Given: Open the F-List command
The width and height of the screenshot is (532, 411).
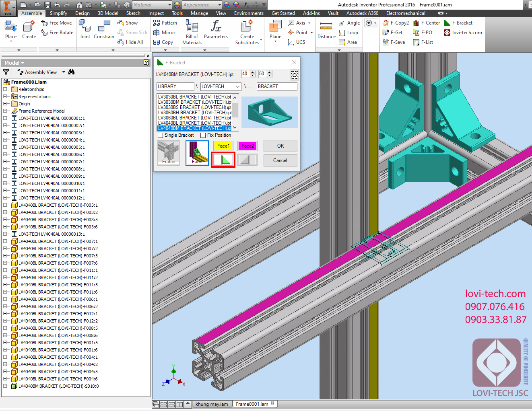Looking at the screenshot, I should 423,42.
